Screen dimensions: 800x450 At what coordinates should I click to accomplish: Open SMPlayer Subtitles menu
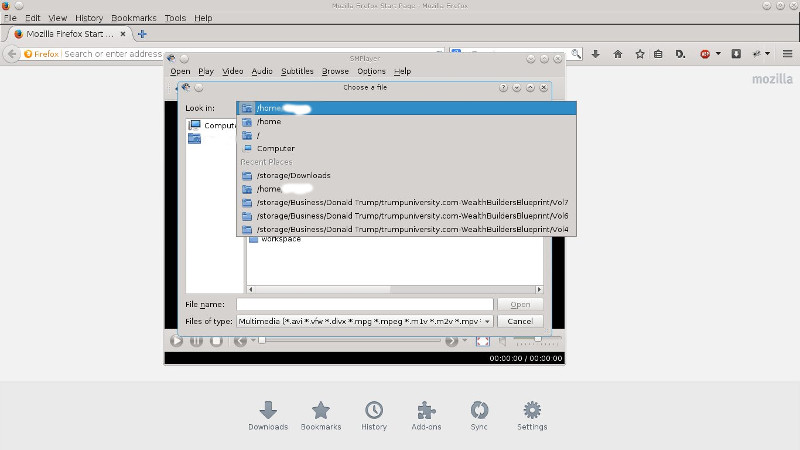point(297,71)
